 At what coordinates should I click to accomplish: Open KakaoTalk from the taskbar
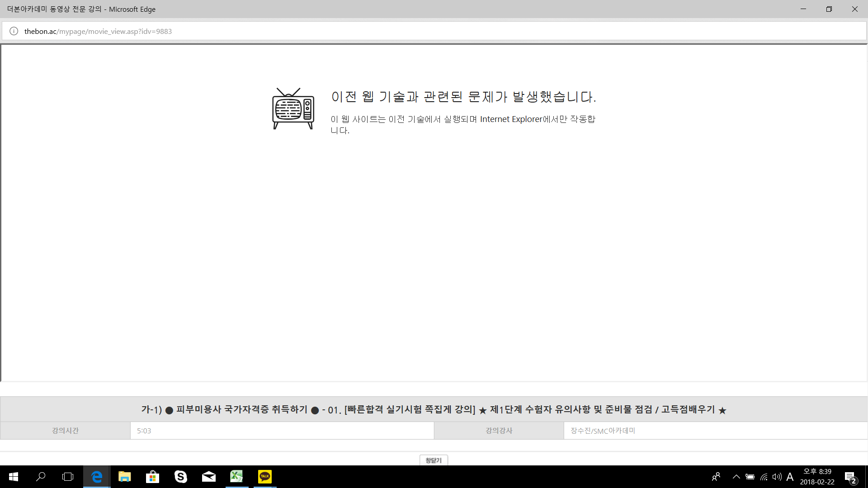(265, 477)
